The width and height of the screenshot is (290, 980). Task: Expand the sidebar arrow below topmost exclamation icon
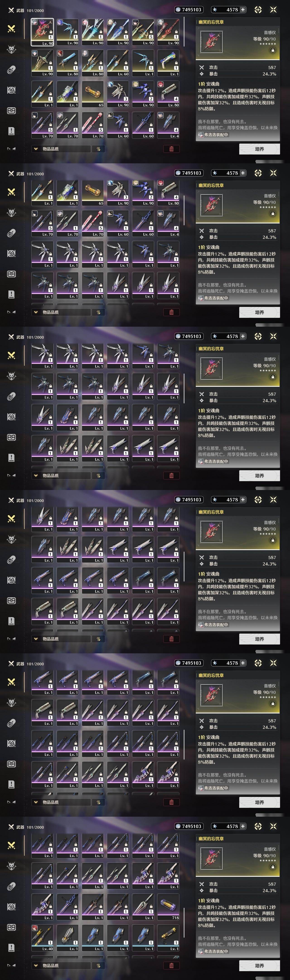pos(11,149)
